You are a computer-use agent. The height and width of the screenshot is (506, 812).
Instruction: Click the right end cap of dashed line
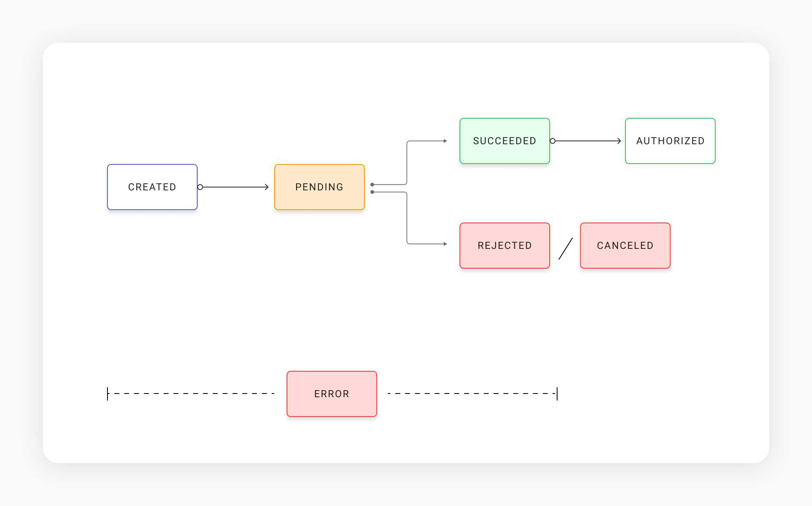(557, 394)
